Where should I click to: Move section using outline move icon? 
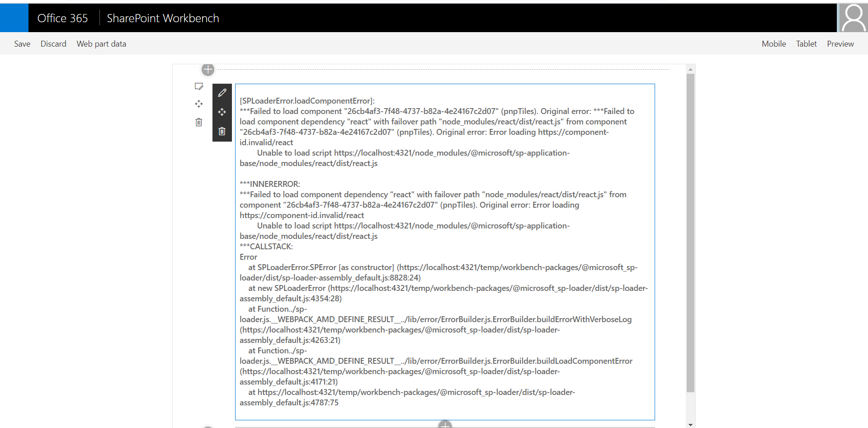[x=199, y=104]
